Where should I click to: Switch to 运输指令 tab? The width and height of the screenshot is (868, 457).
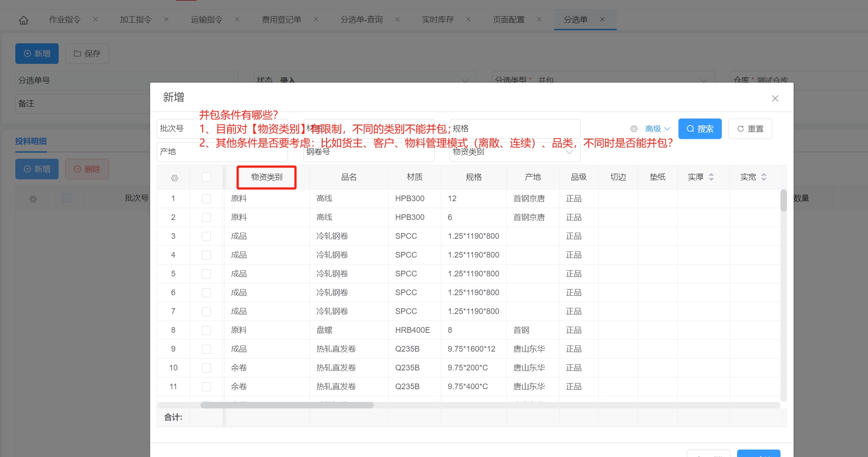(207, 20)
